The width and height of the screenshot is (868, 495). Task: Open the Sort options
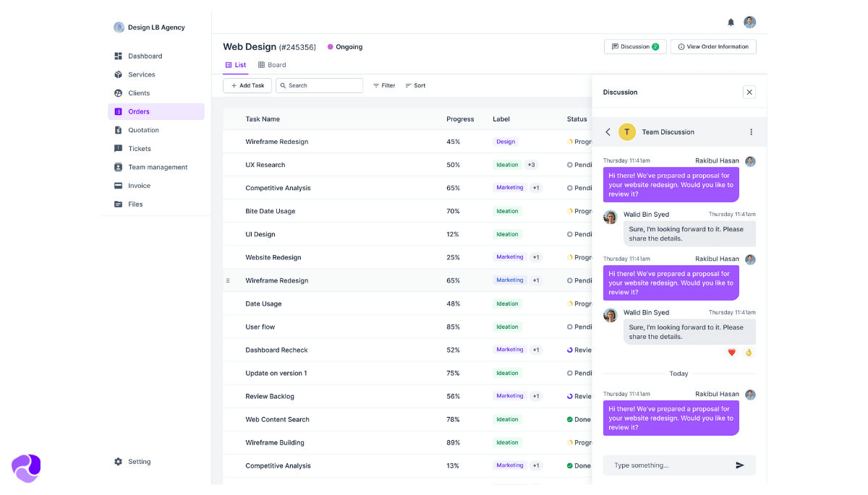click(415, 85)
